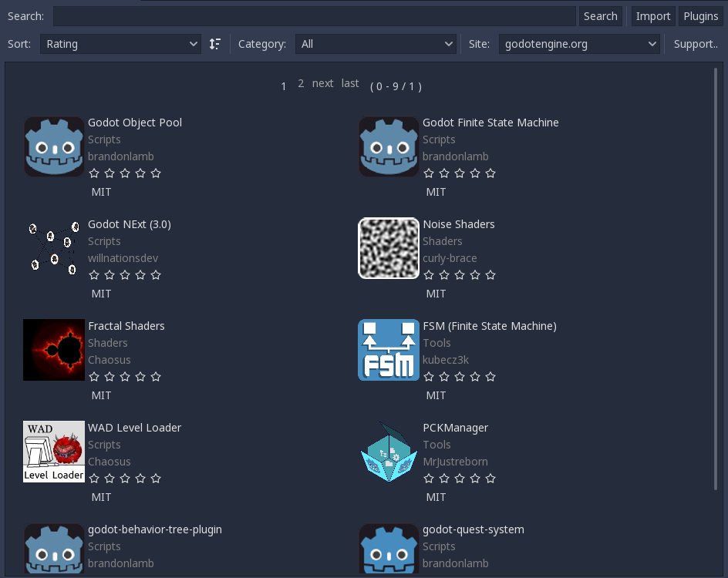728x578 pixels.
Task: Focus the Search text field
Action: [x=315, y=16]
